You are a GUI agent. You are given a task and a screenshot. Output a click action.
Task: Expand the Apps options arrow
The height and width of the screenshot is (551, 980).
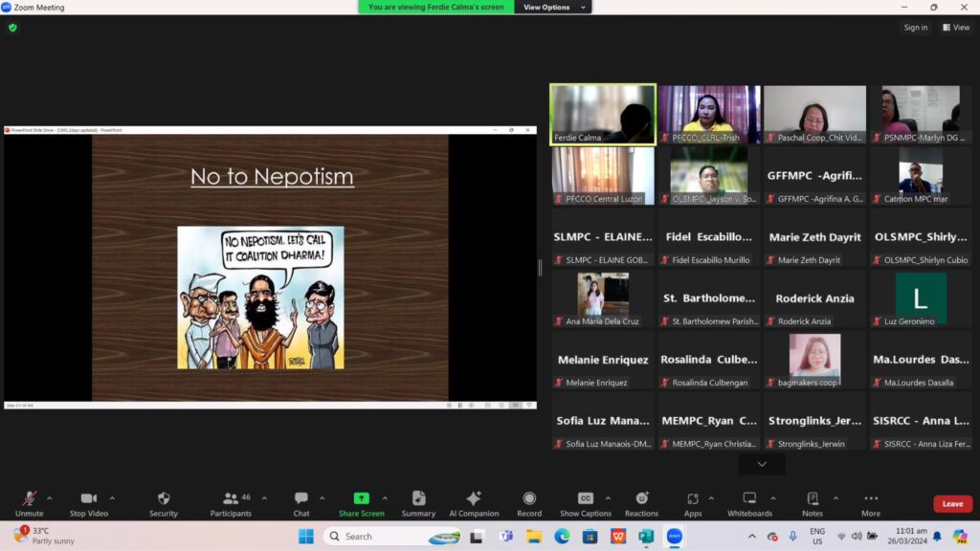[711, 498]
